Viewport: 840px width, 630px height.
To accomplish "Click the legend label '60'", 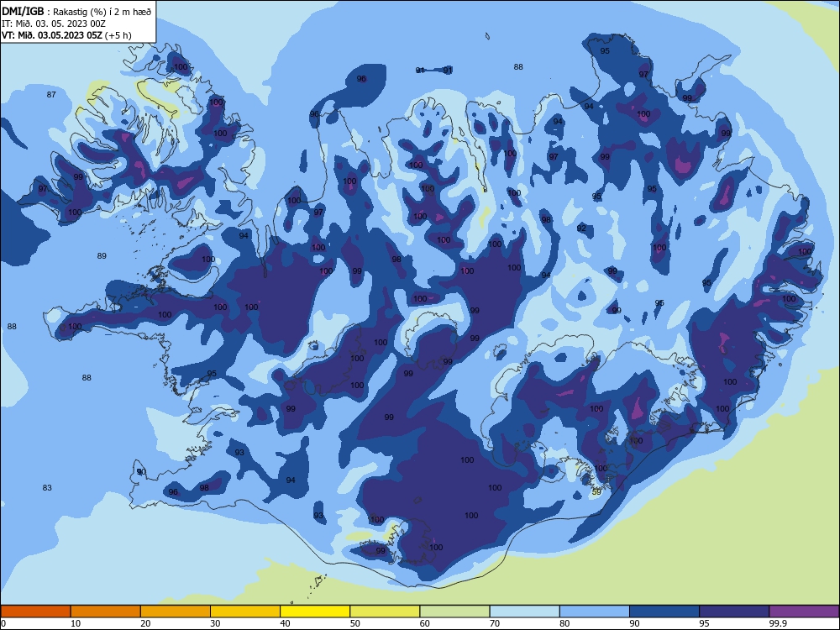I will [x=425, y=623].
